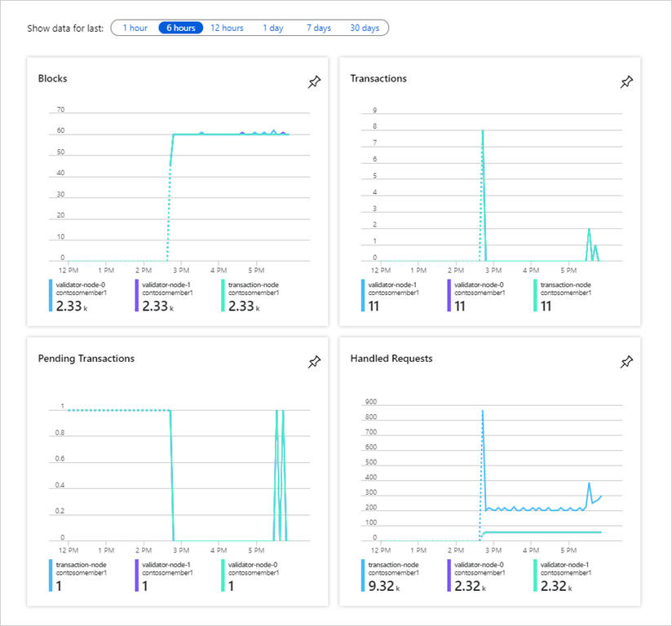Switch to the 7 days range
The width and height of the screenshot is (672, 626).
tap(319, 28)
